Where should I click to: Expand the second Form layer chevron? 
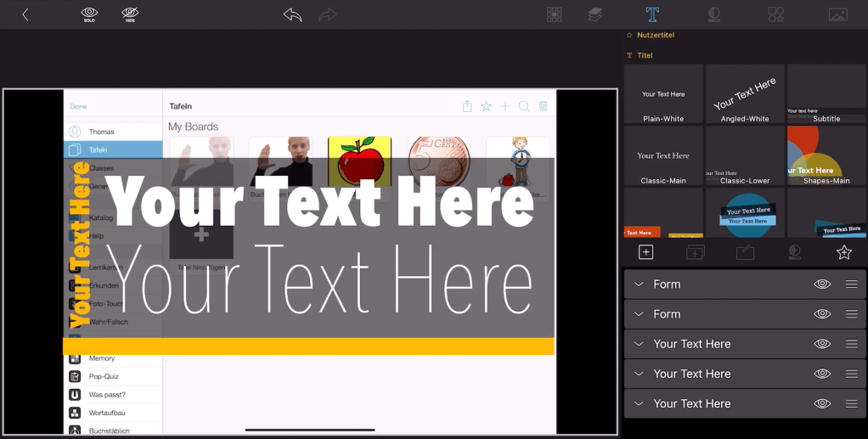click(x=639, y=314)
